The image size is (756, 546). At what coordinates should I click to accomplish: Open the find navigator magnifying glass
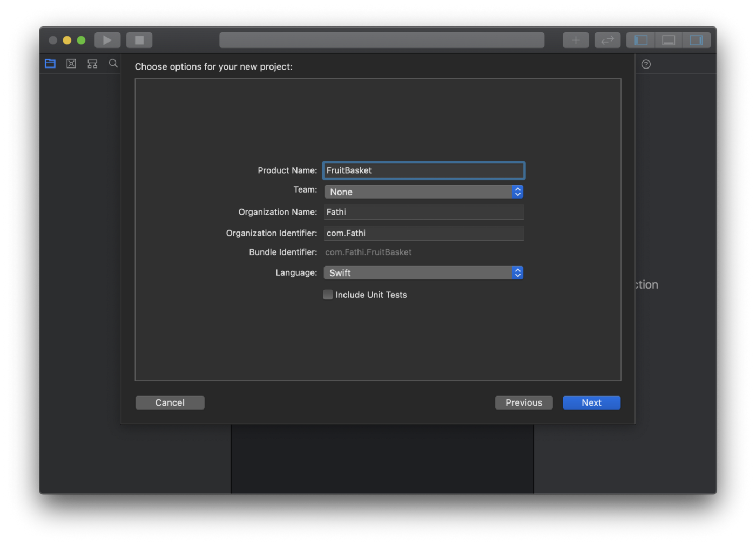113,63
